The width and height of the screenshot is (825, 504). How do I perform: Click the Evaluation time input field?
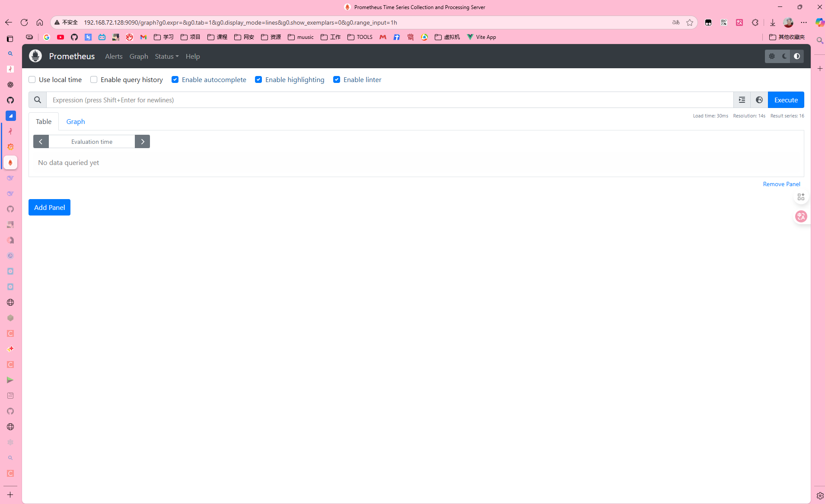pos(92,142)
